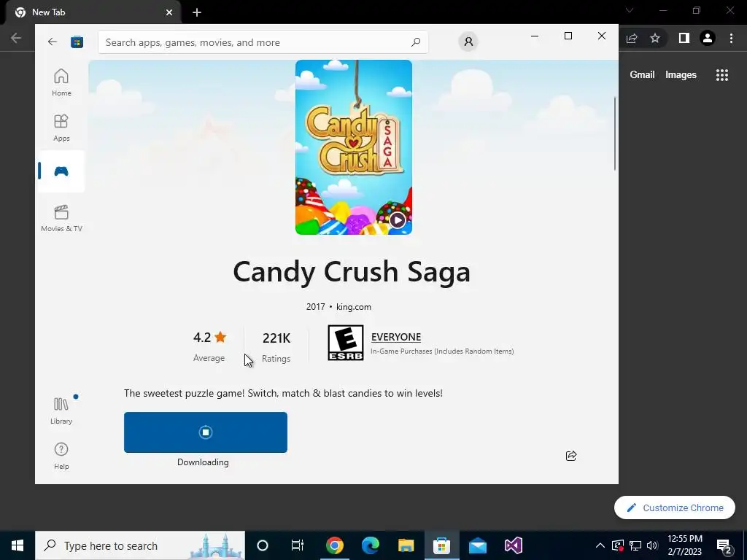Open the network tray icon
Viewport: 747px width, 560px height.
tap(635, 545)
